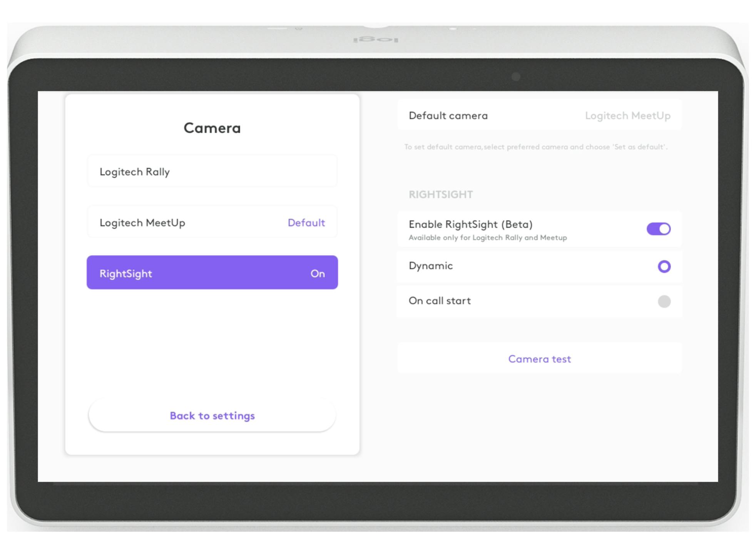Click the sensor dot on the top bezel
This screenshot has height=558, width=756.
point(516,77)
